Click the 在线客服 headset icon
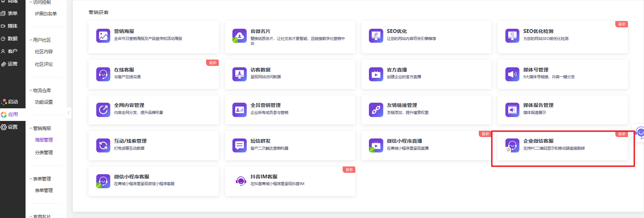The width and height of the screenshot is (644, 218). click(103, 74)
